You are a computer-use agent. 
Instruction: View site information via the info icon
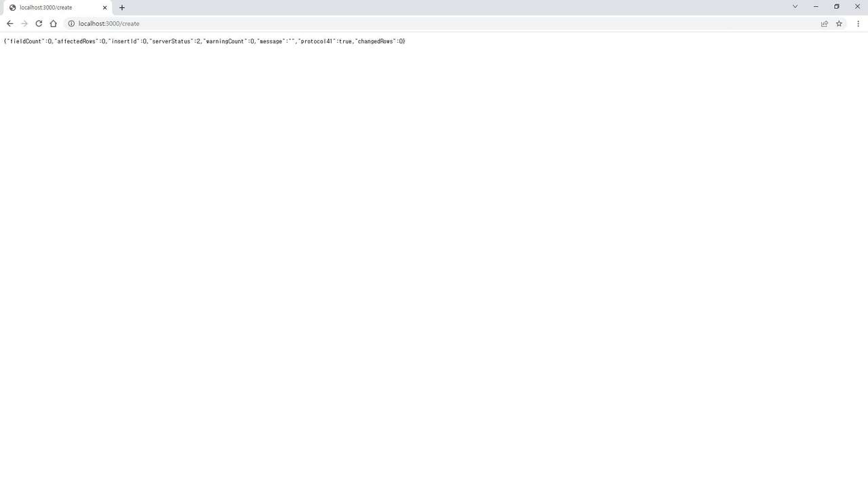71,23
